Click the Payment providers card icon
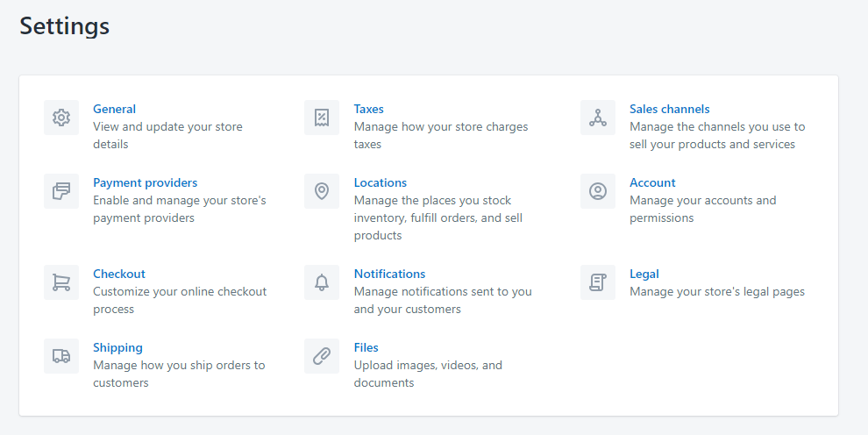 click(x=60, y=191)
